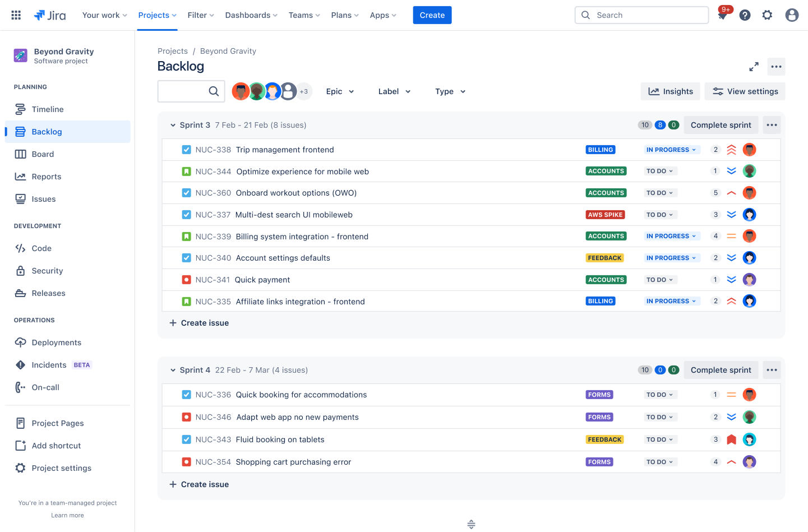Click the story type icon on NUC-344
The width and height of the screenshot is (808, 532).
coord(186,170)
